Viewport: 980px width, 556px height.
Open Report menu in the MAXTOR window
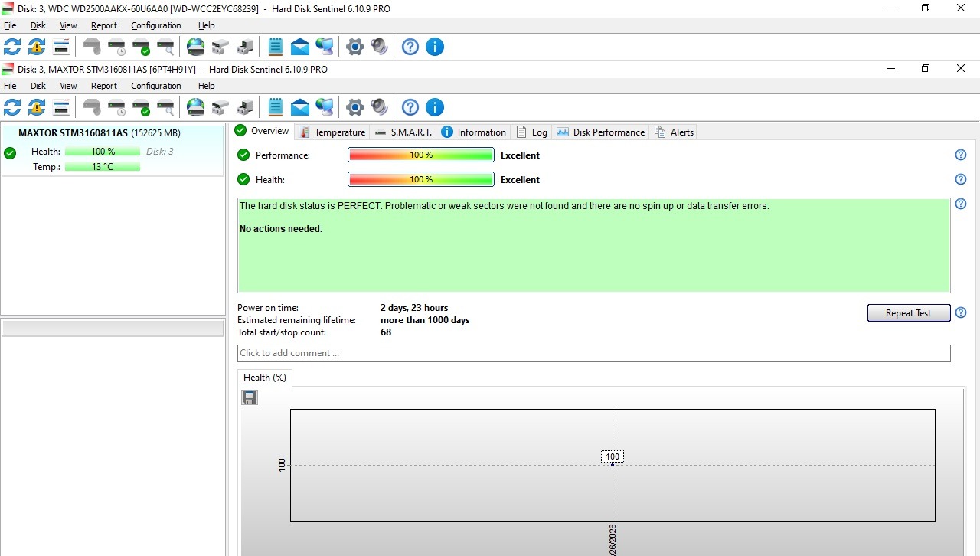pos(104,86)
